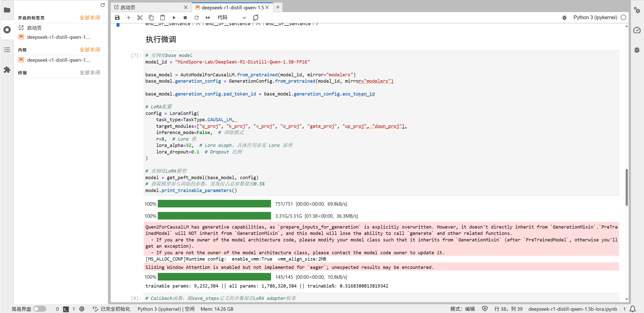Click 全部关闭 next to 开启的标签页
This screenshot has height=313, width=644.
coord(90,18)
